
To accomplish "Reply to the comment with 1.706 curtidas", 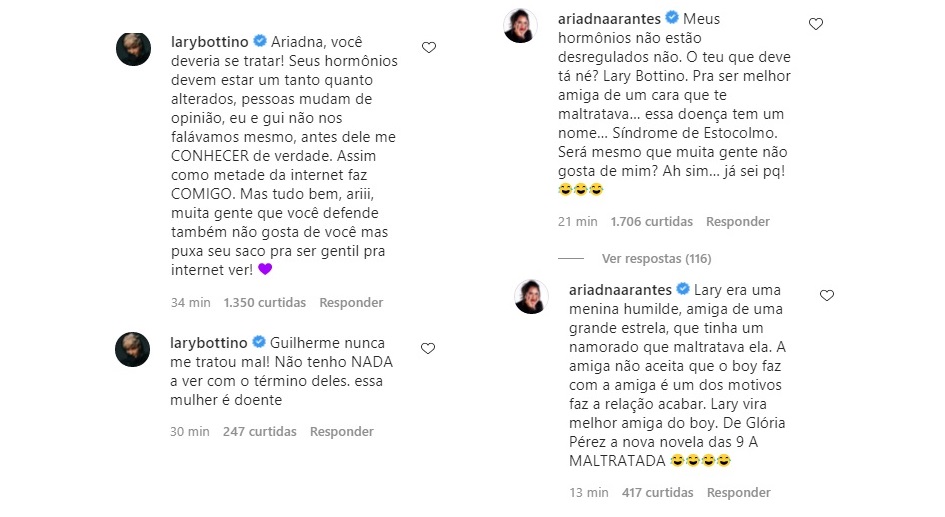I will point(737,222).
